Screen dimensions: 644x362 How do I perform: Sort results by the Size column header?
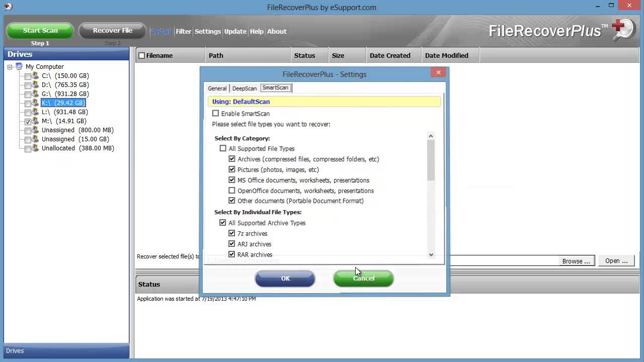click(347, 56)
